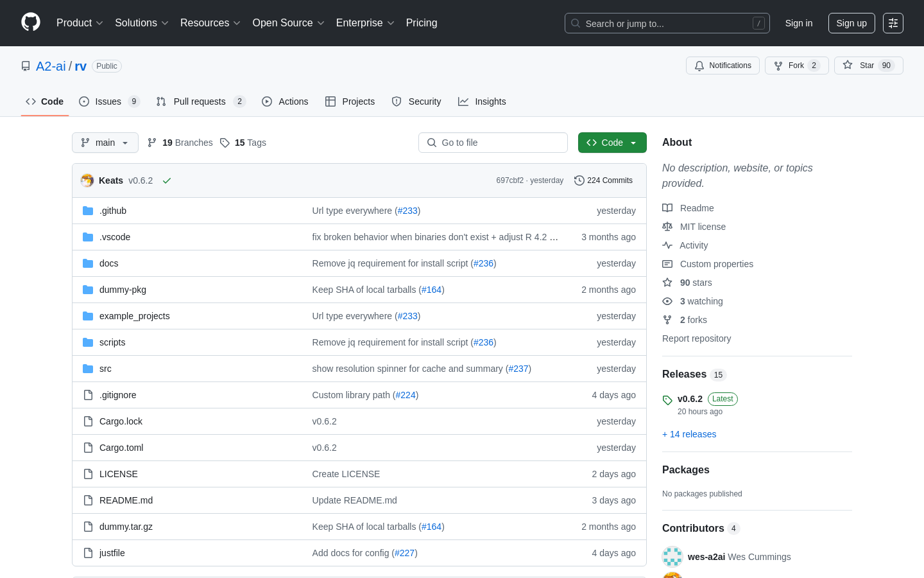924x578 pixels.
Task: Expand the Solutions menu
Action: [142, 23]
